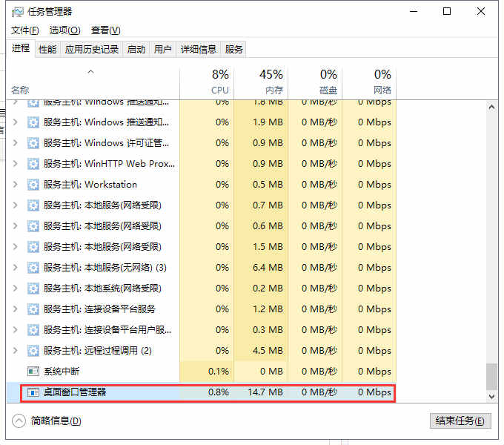Select the 服务主机: 连接设备平台服务 name text
The width and height of the screenshot is (504, 445).
(99, 309)
